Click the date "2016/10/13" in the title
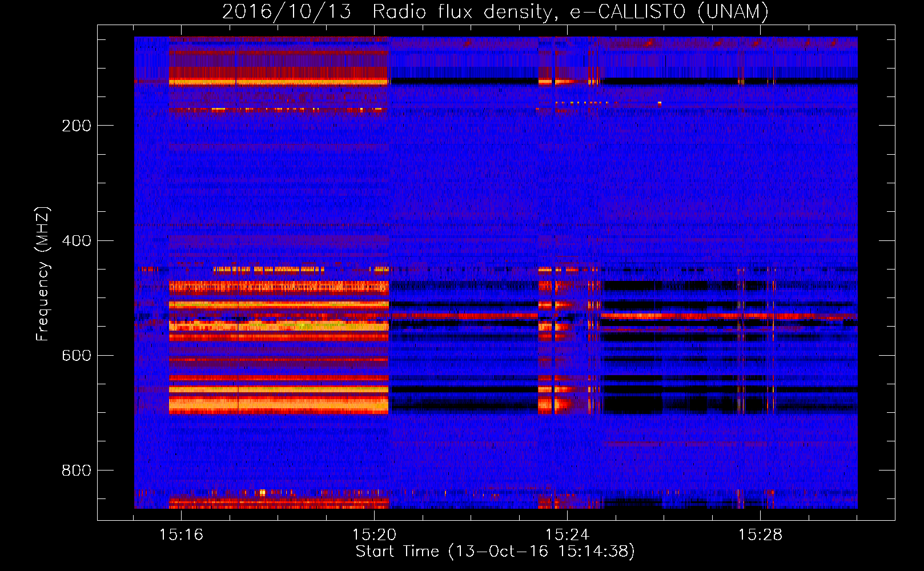The height and width of the screenshot is (571, 924). [x=287, y=11]
